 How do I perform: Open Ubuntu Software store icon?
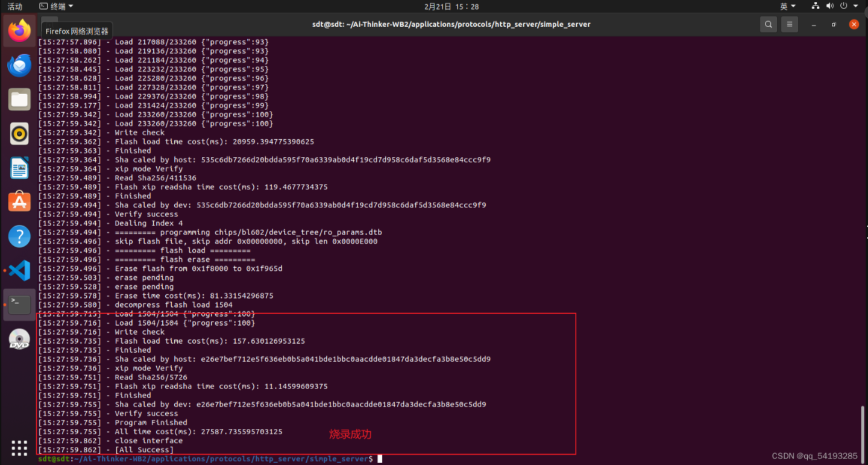click(x=19, y=202)
